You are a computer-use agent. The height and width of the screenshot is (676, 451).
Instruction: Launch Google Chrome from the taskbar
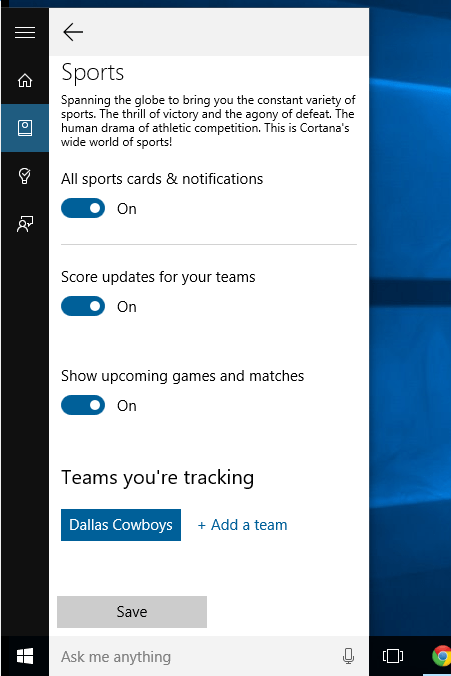442,656
